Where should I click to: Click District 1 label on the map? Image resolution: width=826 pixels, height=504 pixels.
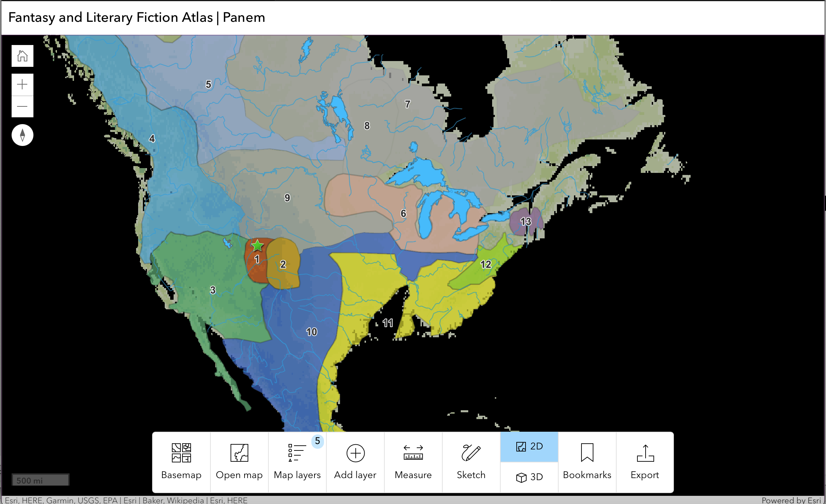pyautogui.click(x=257, y=260)
